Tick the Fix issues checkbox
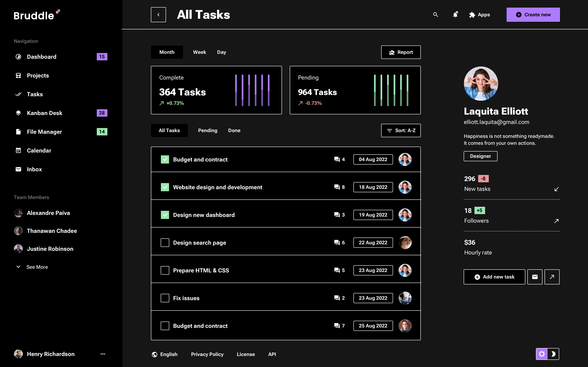Screen dimensions: 588x367 165,298
